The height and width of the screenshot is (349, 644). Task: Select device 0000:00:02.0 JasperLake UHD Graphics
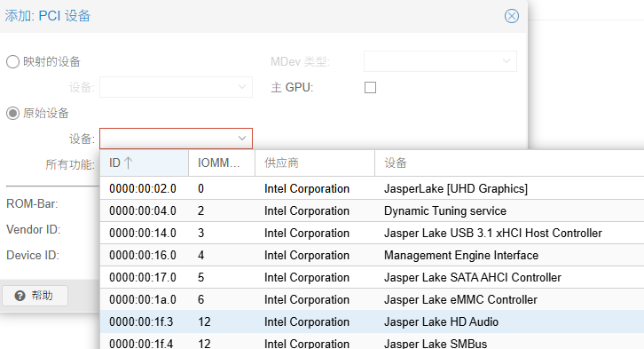tap(372, 188)
